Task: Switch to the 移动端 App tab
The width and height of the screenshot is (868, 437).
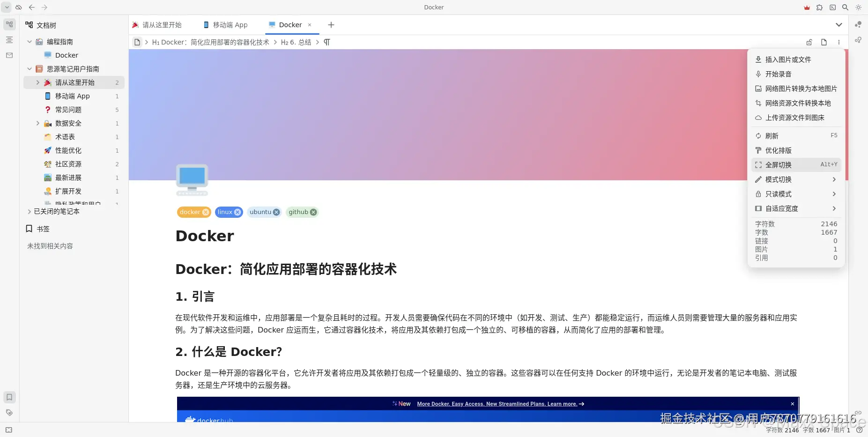Action: click(226, 25)
